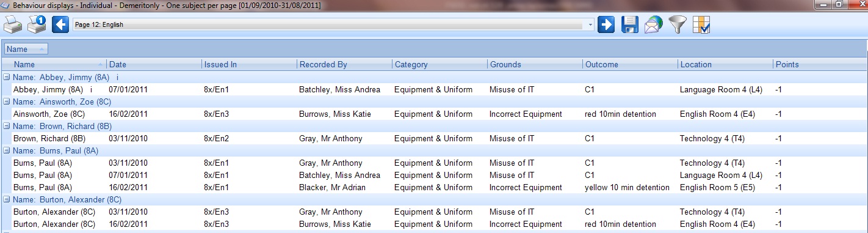Click Batchley, Miss Andrea in Abbey's row

point(339,90)
